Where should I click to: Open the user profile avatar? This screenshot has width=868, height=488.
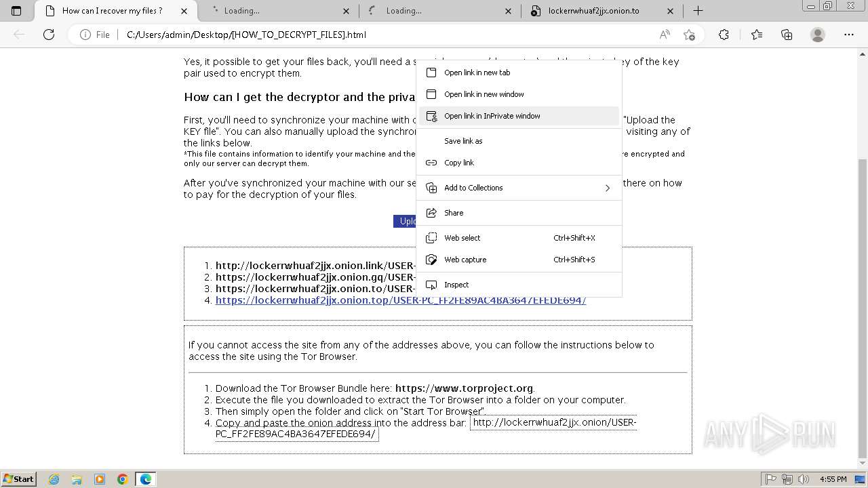[818, 35]
